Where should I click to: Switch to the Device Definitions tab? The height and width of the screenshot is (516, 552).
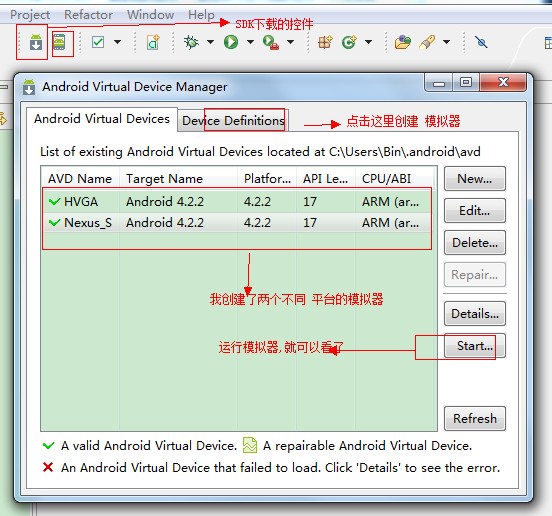click(x=233, y=121)
